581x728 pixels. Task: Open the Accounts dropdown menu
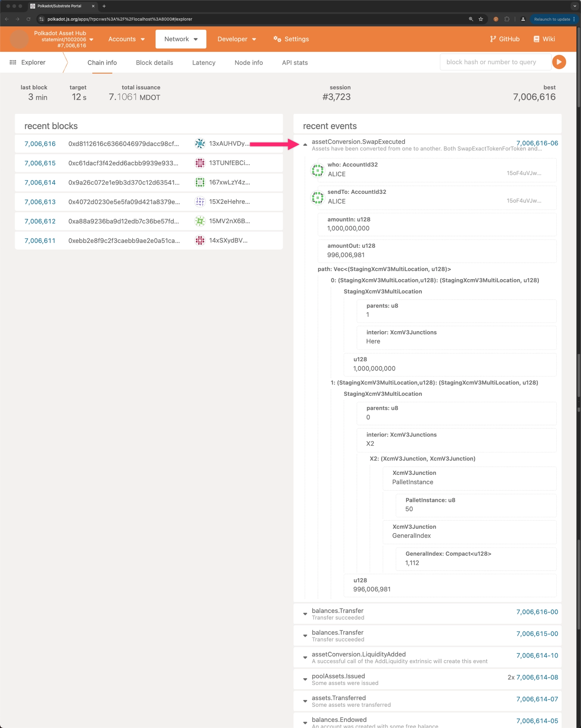pos(126,39)
